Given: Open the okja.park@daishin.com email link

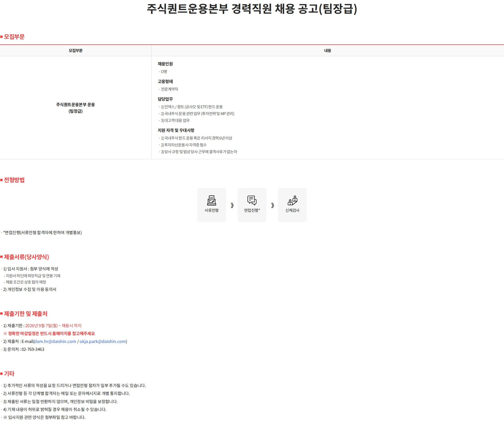Looking at the screenshot, I should [103, 341].
